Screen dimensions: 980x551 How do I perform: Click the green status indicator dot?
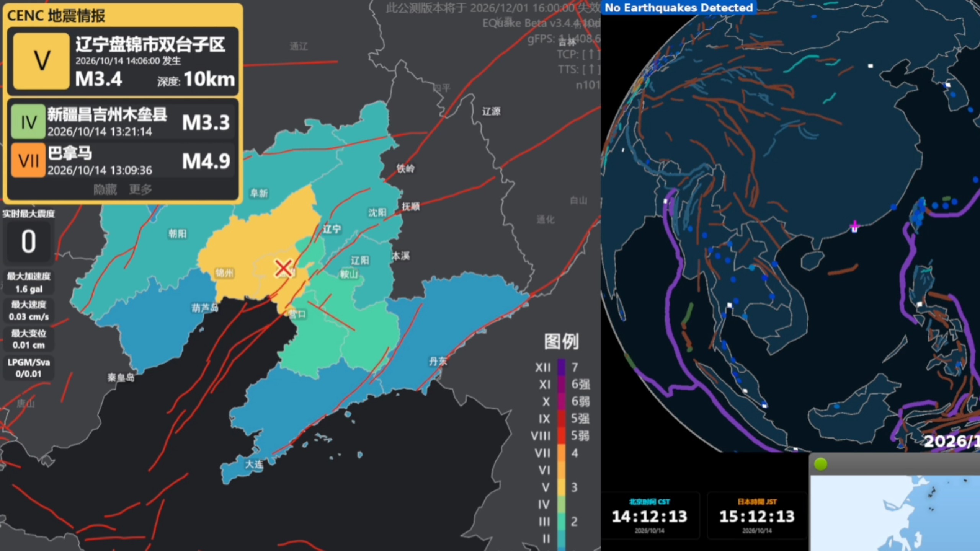[x=821, y=464]
